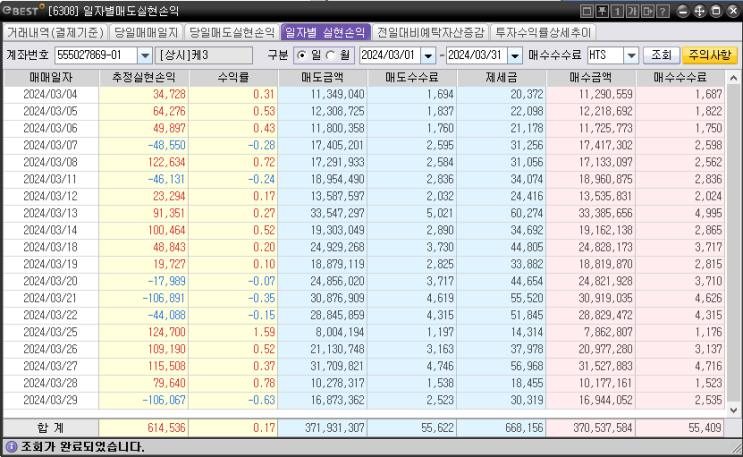Click the total buy amount 370,537,584
The height and width of the screenshot is (457, 743).
[603, 428]
